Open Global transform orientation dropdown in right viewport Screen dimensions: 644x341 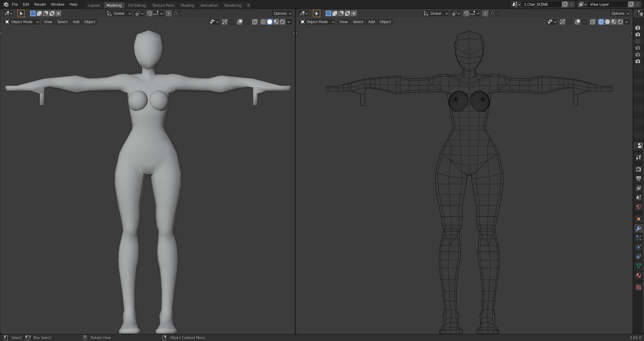click(435, 13)
